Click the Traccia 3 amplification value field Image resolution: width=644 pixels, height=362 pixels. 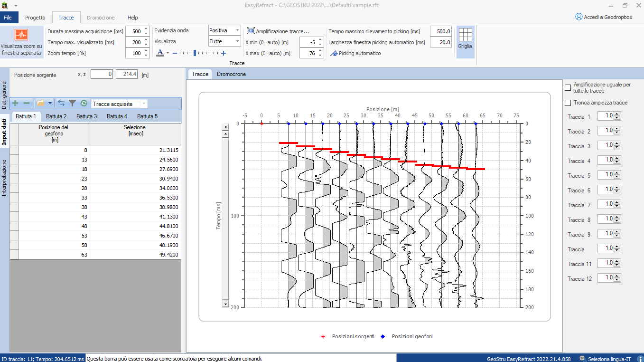[x=606, y=145]
